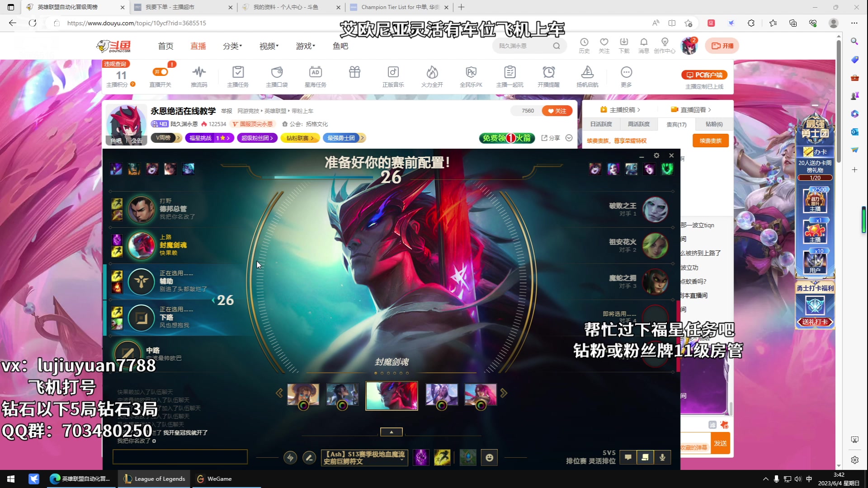Click the 续费贵族 renew button
The image size is (868, 488).
(711, 141)
